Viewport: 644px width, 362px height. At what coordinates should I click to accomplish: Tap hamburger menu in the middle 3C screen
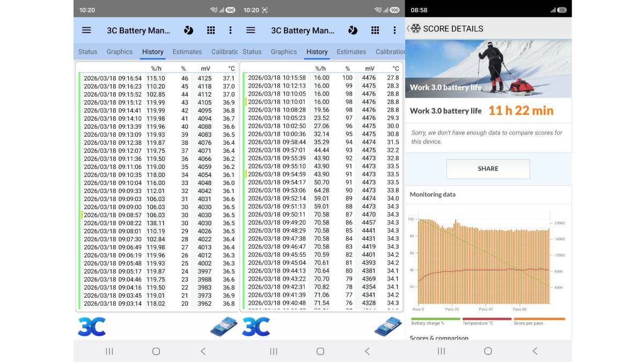tap(251, 31)
